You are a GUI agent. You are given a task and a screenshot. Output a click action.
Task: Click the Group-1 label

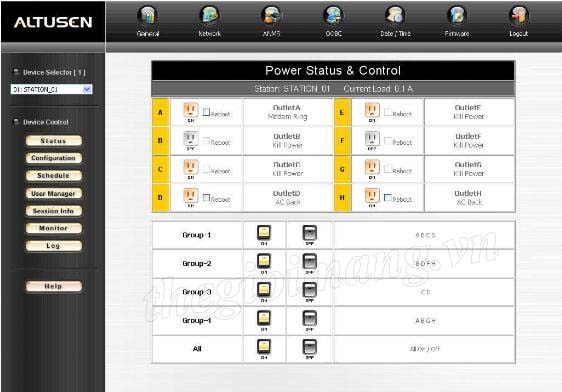[x=196, y=235]
